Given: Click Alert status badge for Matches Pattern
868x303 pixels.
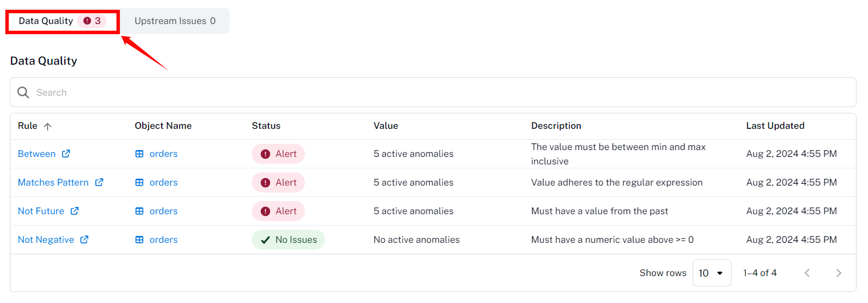Looking at the screenshot, I should pyautogui.click(x=278, y=182).
